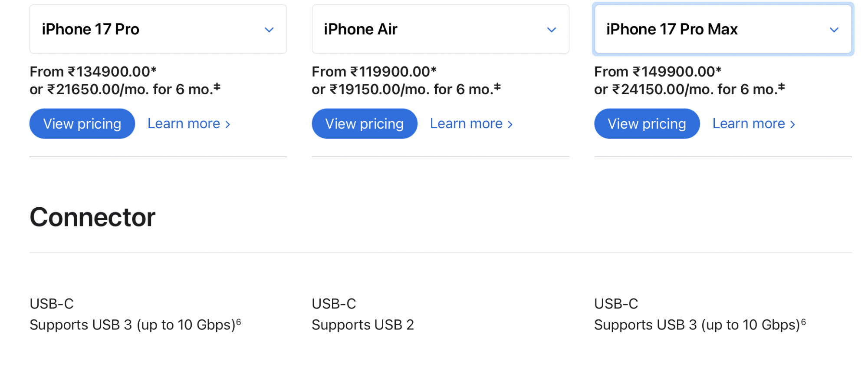868x375 pixels.
Task: Click chevron arrow in iPhone 17 Pro Max selector
Action: point(834,30)
